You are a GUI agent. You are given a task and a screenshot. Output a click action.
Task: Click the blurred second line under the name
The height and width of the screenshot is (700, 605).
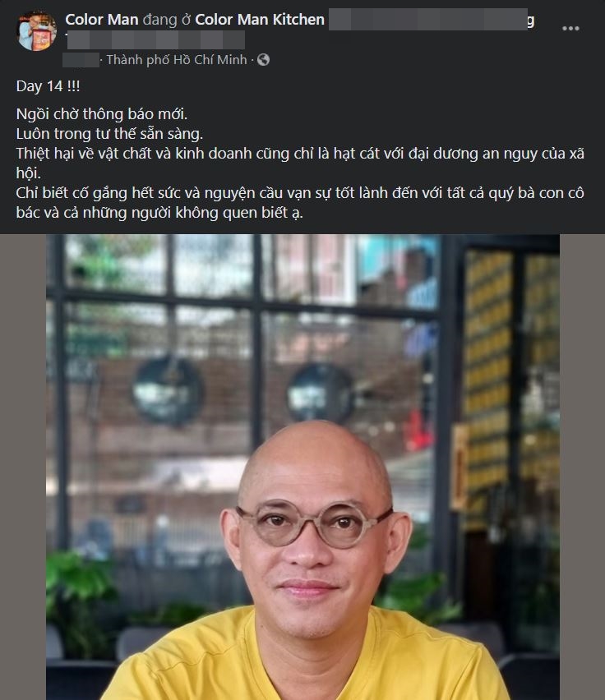[x=156, y=39]
